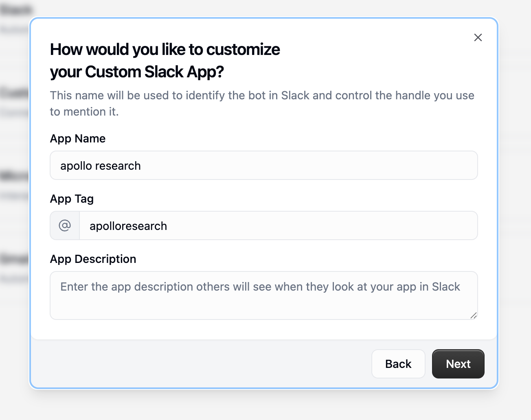The width and height of the screenshot is (531, 420).
Task: Click the dialog heading 'How would you like to customize'
Action: coord(165,49)
